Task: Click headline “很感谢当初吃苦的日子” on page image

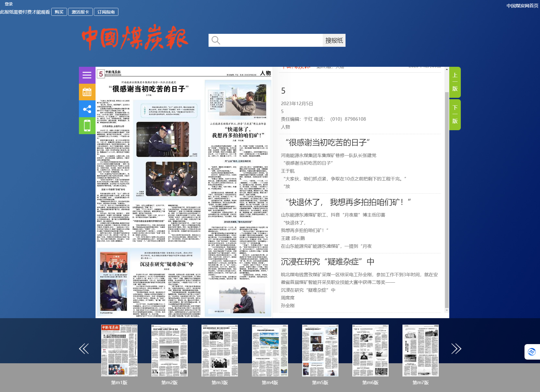Action: coord(149,89)
